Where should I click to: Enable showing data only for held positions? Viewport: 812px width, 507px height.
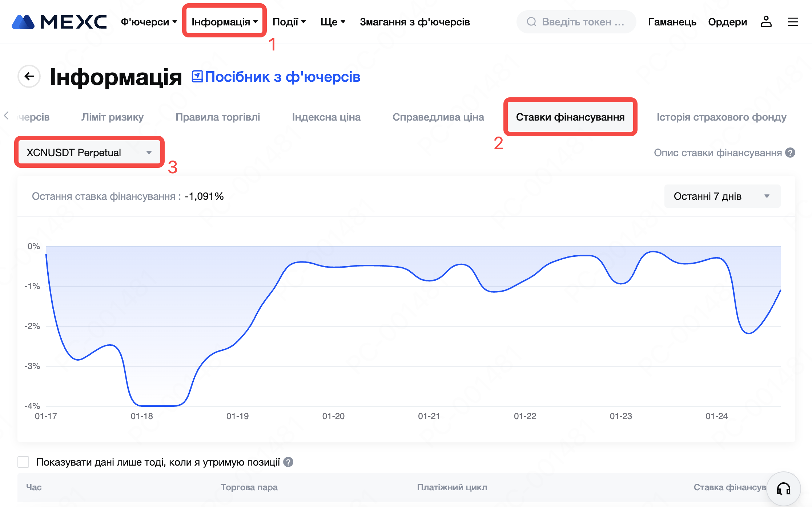click(24, 462)
